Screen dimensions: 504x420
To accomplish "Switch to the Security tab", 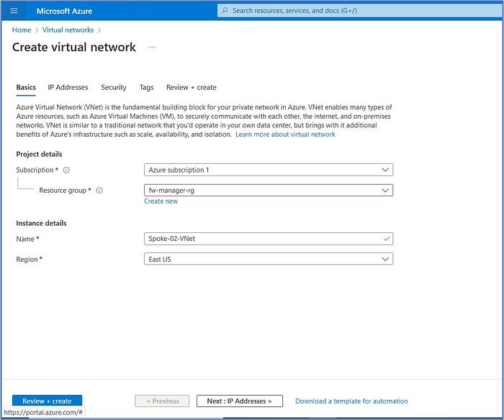I will point(114,87).
